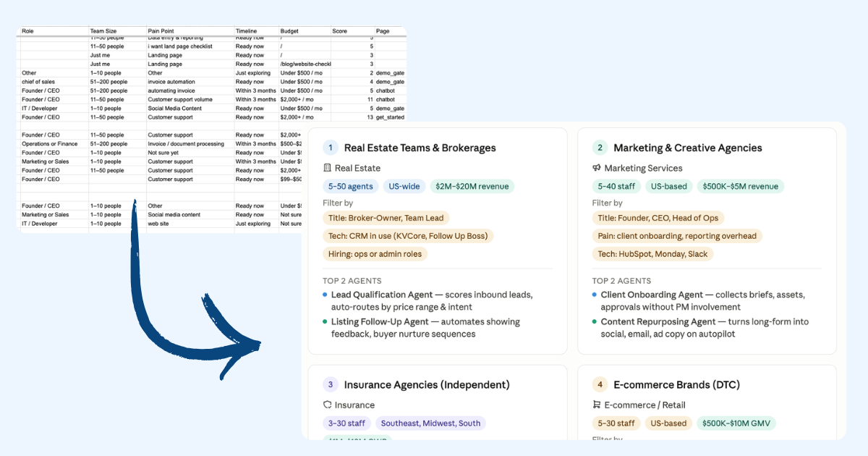The height and width of the screenshot is (456, 868).
Task: Select cell 'i want land page checklist'
Action: (190, 46)
